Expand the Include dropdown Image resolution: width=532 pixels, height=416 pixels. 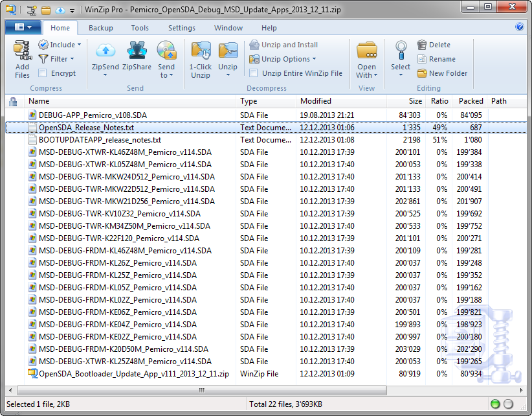coord(60,45)
